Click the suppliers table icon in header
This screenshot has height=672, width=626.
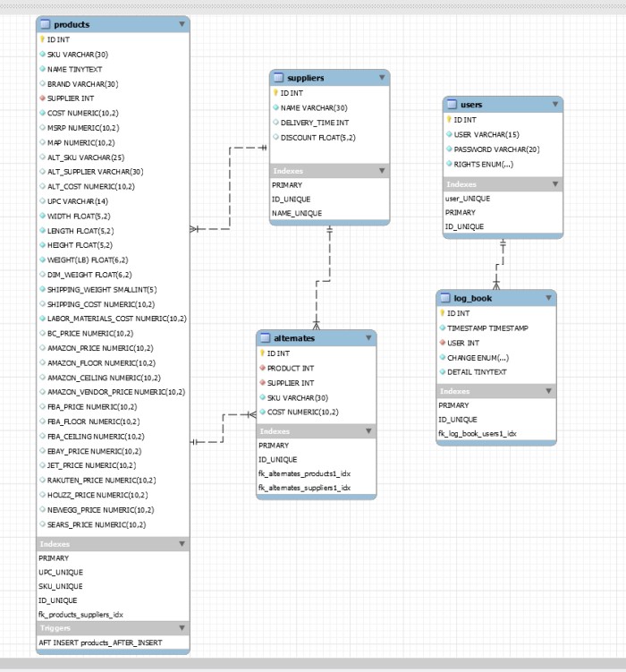279,78
